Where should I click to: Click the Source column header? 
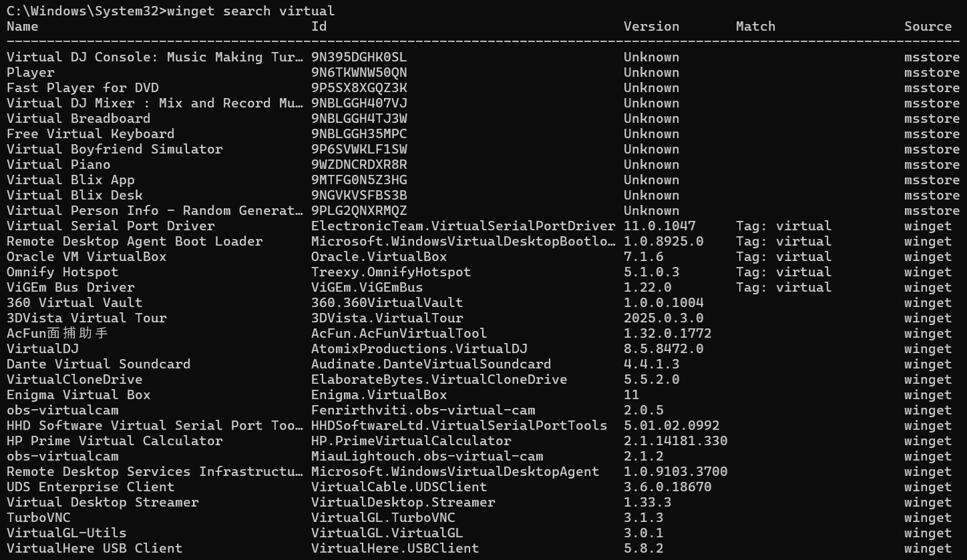(928, 26)
